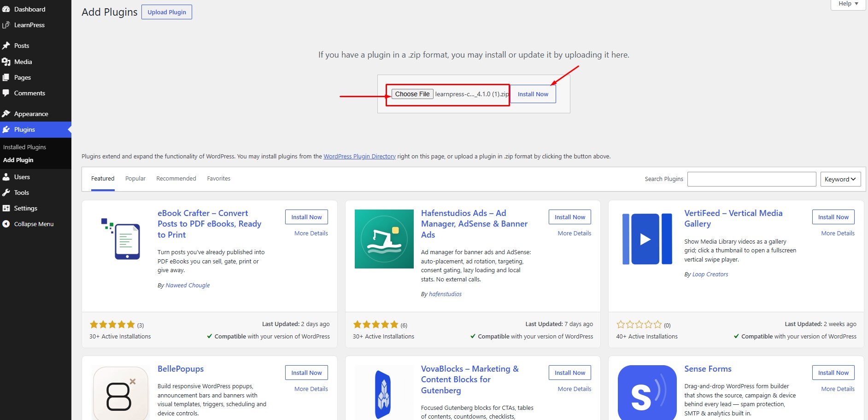Expand the Help dropdown panel
This screenshot has width=868, height=420.
848,4
